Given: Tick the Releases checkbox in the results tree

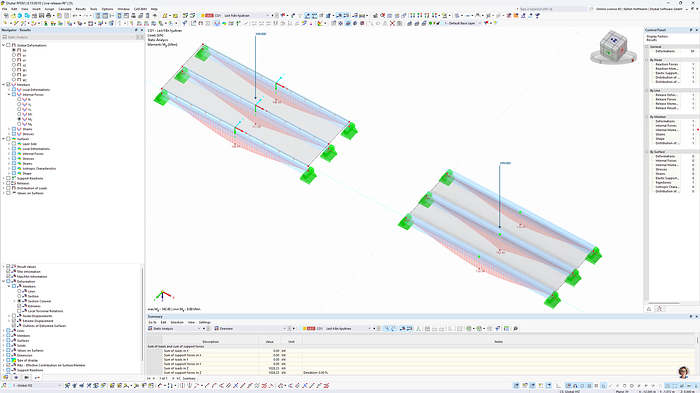Looking at the screenshot, I should pos(8,183).
